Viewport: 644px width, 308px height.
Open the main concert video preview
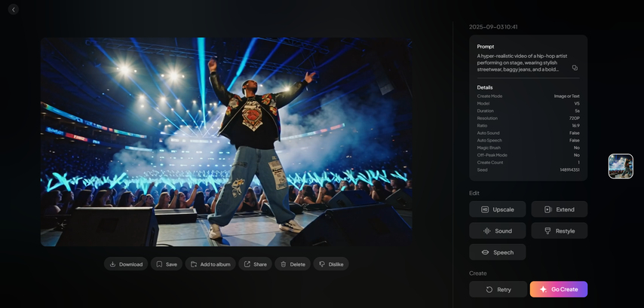[x=226, y=142]
